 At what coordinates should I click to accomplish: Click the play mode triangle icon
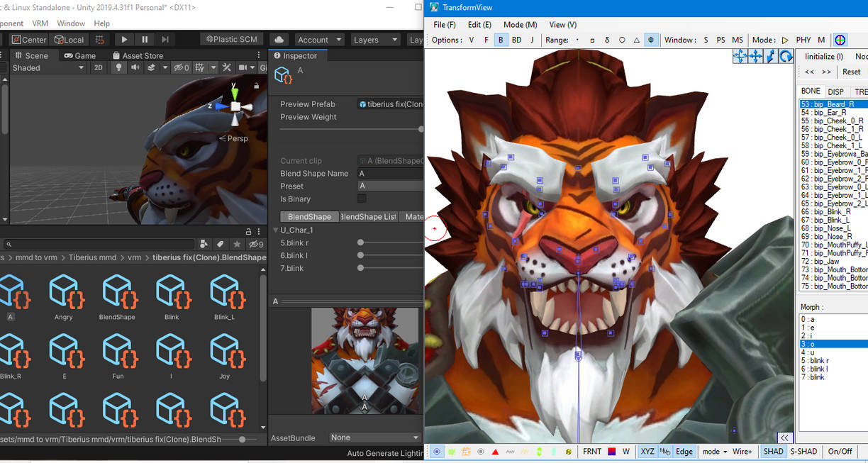click(x=785, y=40)
